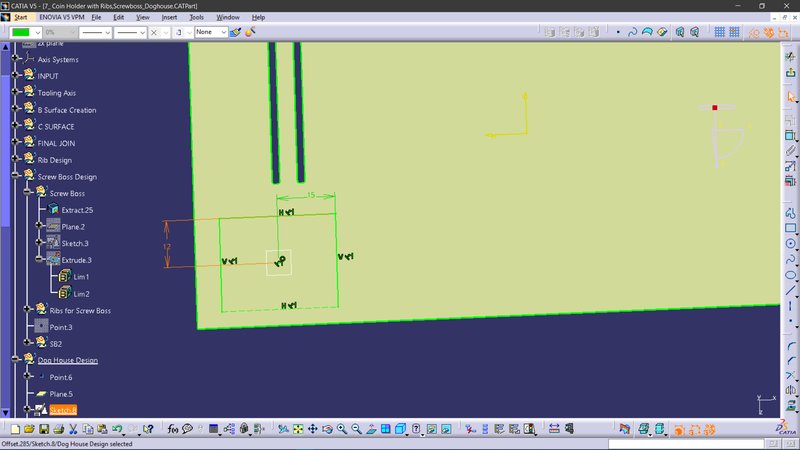Open the Insert menu
This screenshot has height=450, width=800.
(169, 17)
